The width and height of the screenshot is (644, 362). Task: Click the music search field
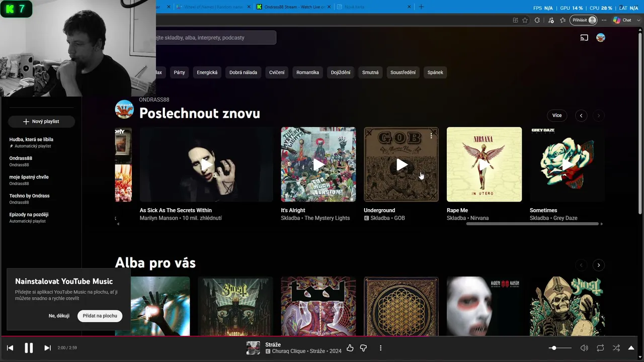click(x=216, y=38)
